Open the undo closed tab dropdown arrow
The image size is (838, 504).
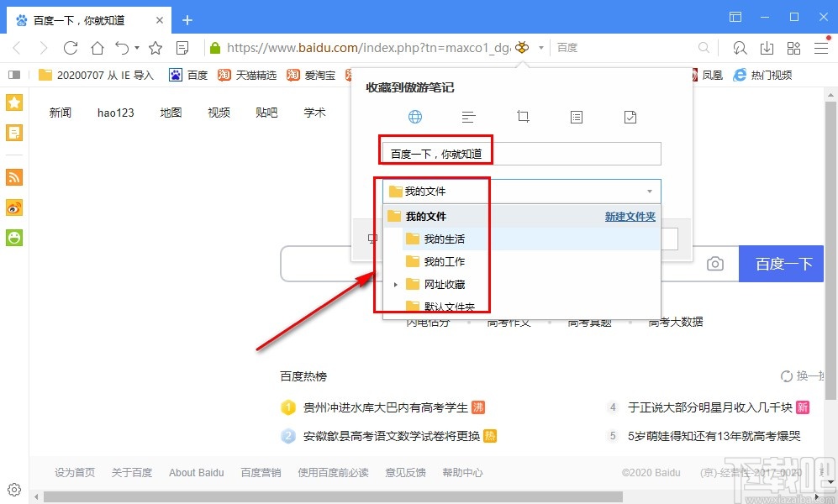pos(137,48)
